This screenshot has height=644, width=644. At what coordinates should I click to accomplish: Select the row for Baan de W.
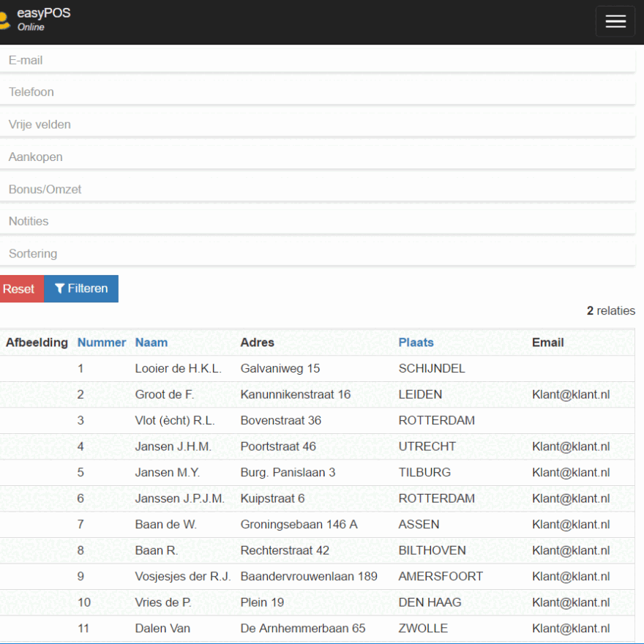coord(317,525)
